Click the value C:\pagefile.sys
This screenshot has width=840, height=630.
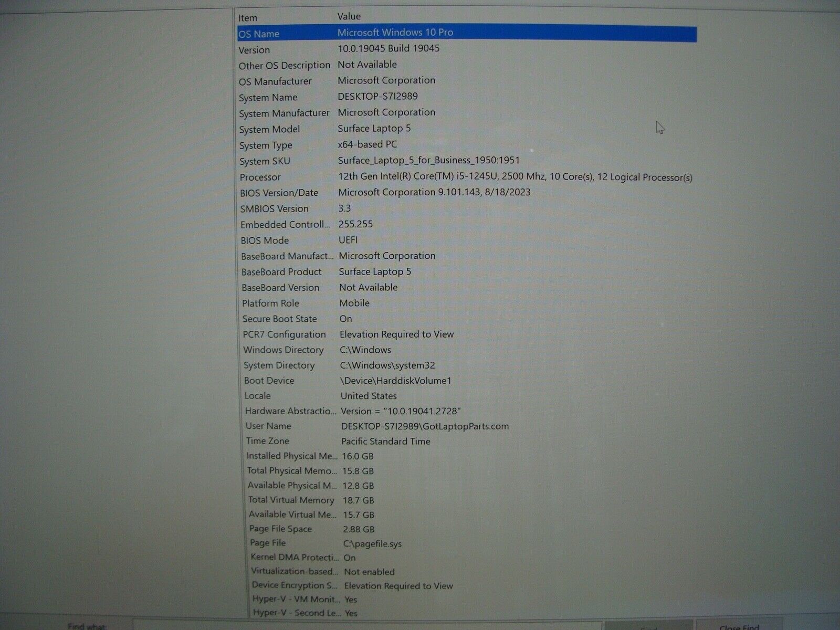pos(372,544)
